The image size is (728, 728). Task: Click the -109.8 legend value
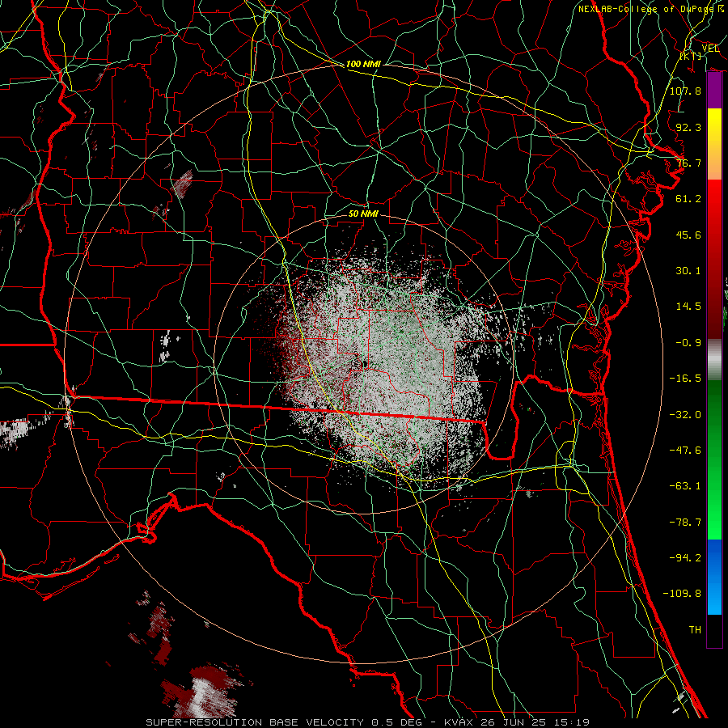click(x=682, y=594)
